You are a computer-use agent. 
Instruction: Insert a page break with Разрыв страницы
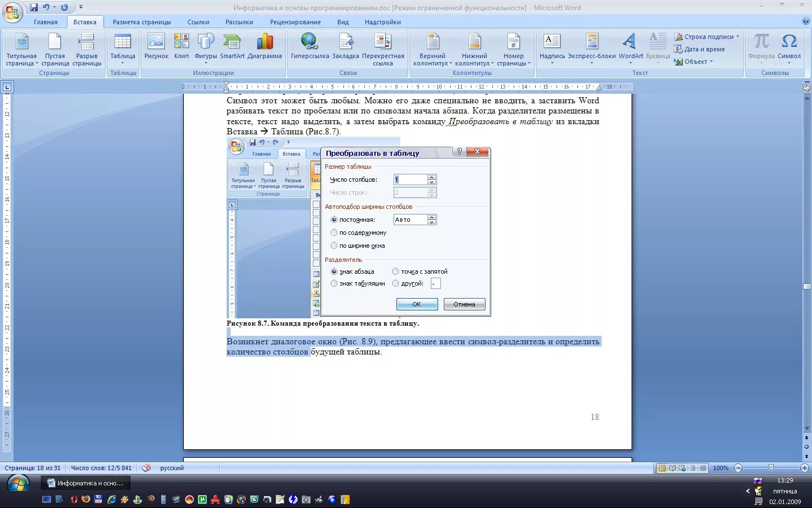(x=87, y=50)
